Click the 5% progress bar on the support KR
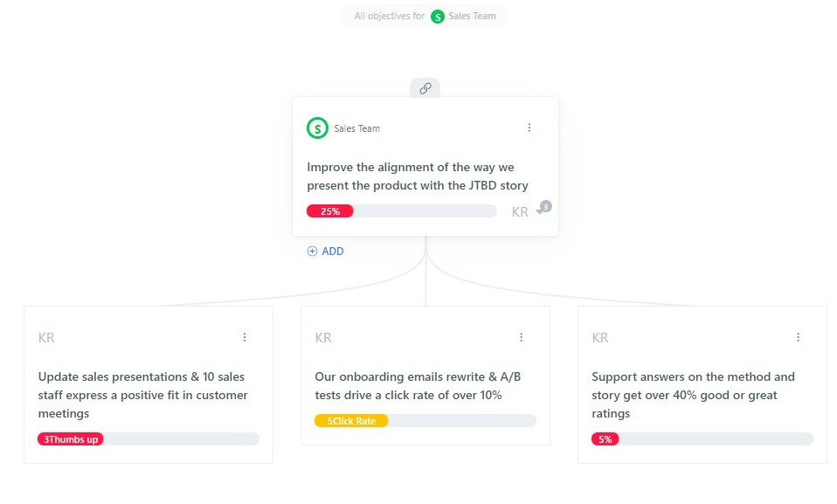This screenshot has width=837, height=504. coord(702,439)
